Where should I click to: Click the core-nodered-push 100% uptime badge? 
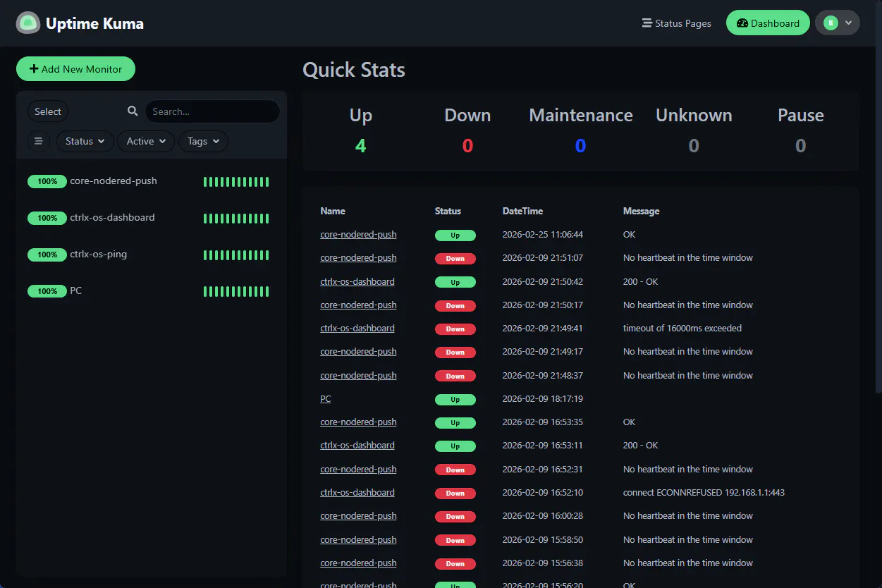coord(47,182)
